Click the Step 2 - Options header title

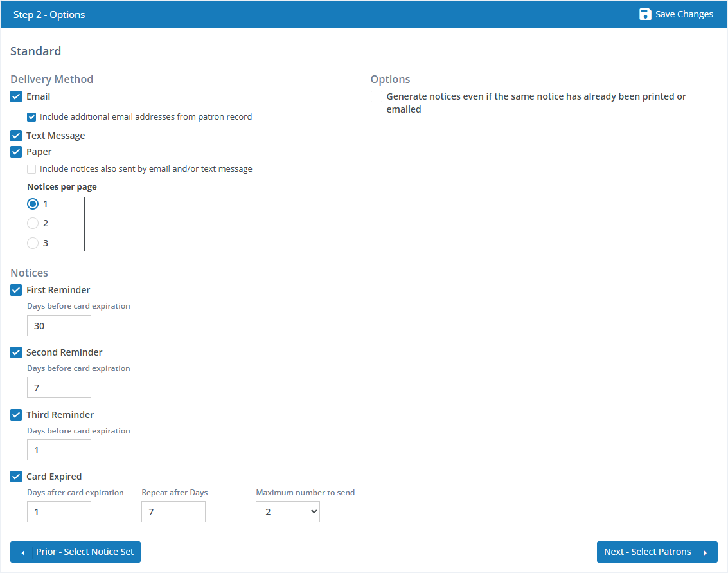tap(49, 14)
